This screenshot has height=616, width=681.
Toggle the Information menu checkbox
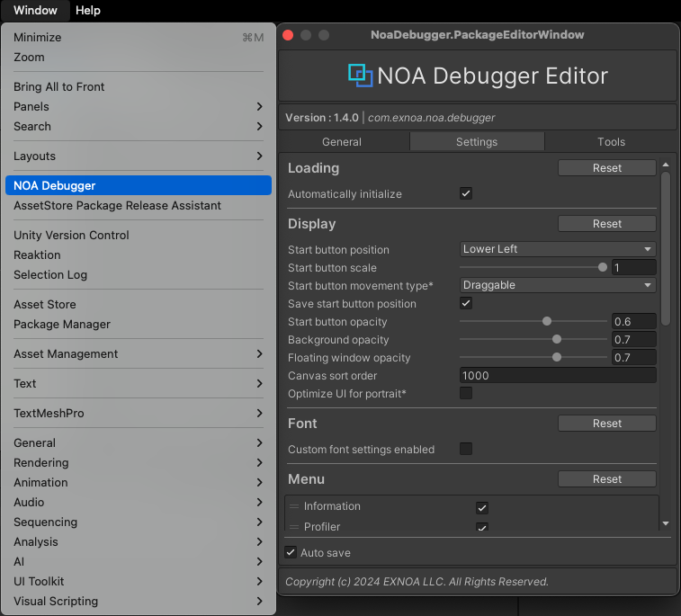click(482, 507)
